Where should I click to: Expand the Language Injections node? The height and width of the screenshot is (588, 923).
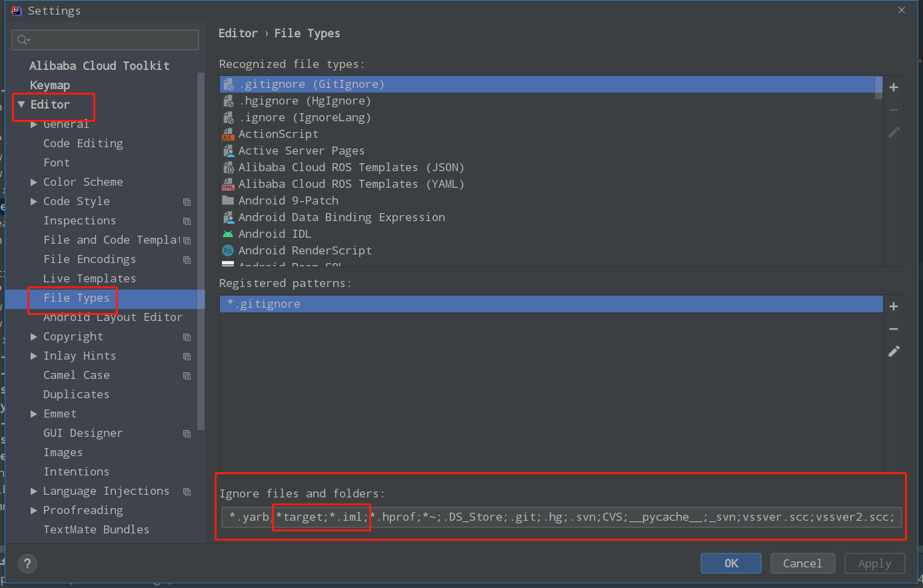click(x=34, y=491)
